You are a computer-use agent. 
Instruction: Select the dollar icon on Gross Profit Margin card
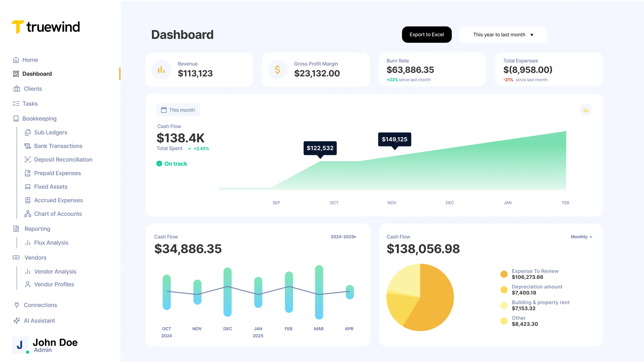pyautogui.click(x=277, y=69)
